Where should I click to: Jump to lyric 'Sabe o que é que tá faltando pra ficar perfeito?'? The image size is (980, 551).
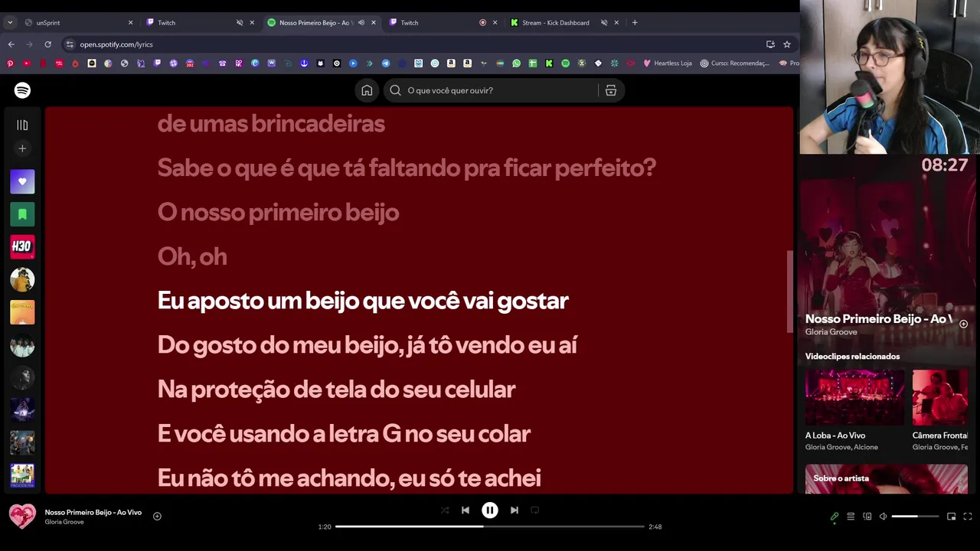(x=407, y=168)
